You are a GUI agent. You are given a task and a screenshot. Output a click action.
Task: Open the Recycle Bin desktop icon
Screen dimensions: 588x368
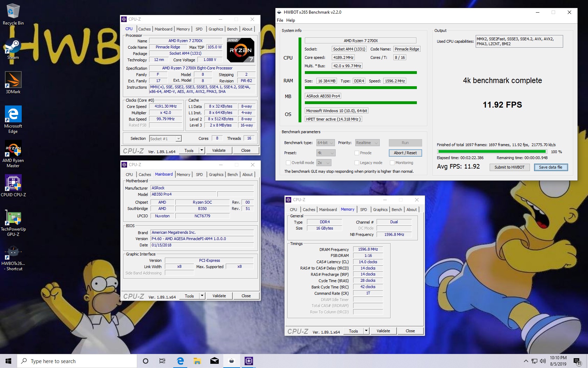(x=13, y=14)
